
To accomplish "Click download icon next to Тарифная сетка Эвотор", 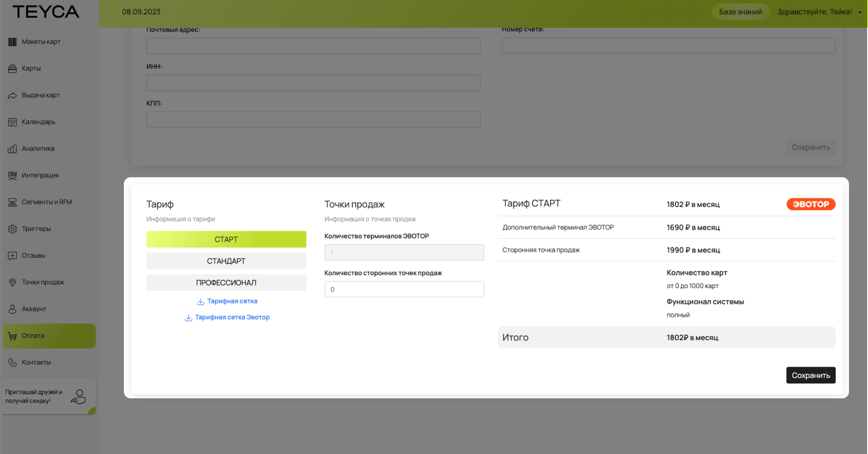I will (x=189, y=318).
